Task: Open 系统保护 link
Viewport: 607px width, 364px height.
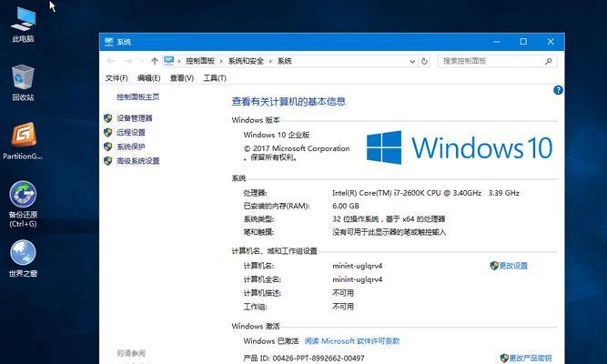Action: (x=131, y=147)
